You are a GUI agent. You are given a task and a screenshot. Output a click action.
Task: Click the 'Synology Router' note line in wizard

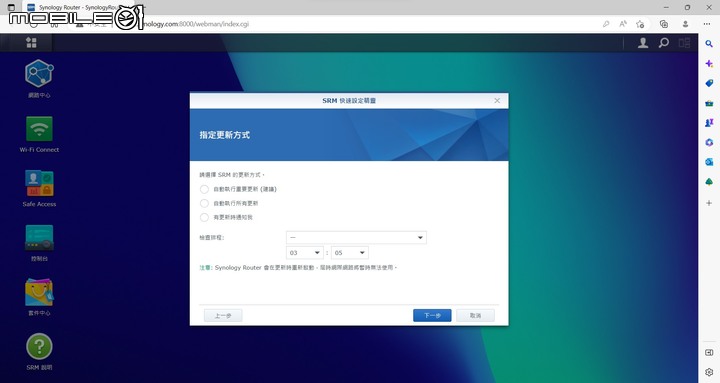(x=298, y=267)
